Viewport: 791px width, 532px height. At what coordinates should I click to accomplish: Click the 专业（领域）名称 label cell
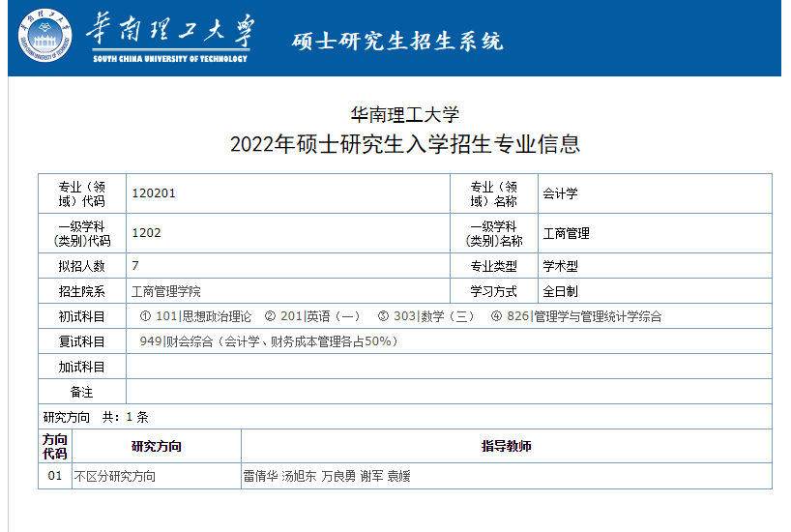pyautogui.click(x=494, y=193)
